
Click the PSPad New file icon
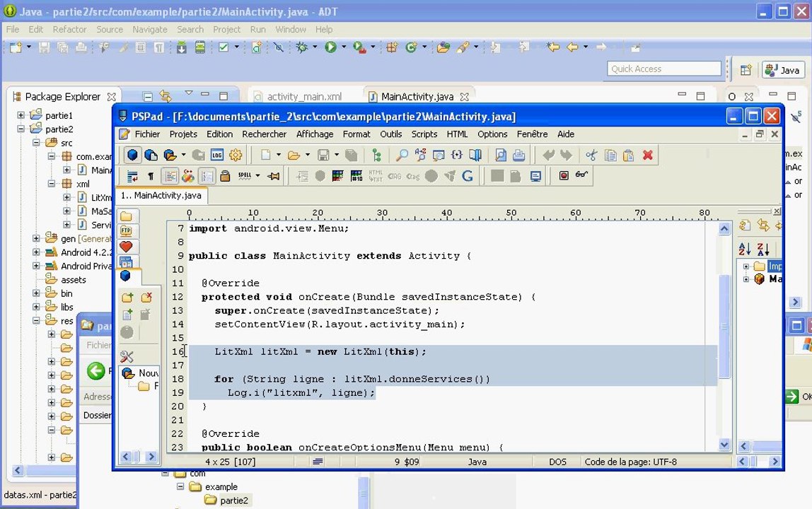tap(265, 155)
